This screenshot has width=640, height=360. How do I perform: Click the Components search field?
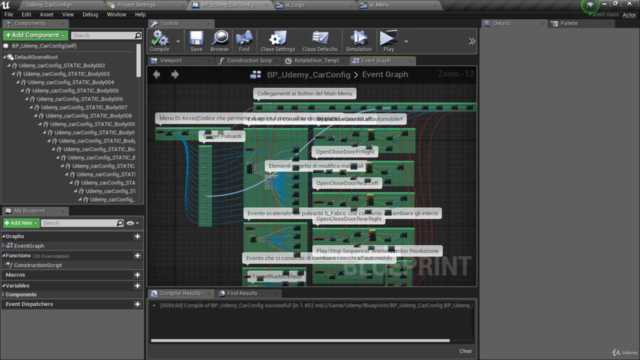click(x=103, y=36)
